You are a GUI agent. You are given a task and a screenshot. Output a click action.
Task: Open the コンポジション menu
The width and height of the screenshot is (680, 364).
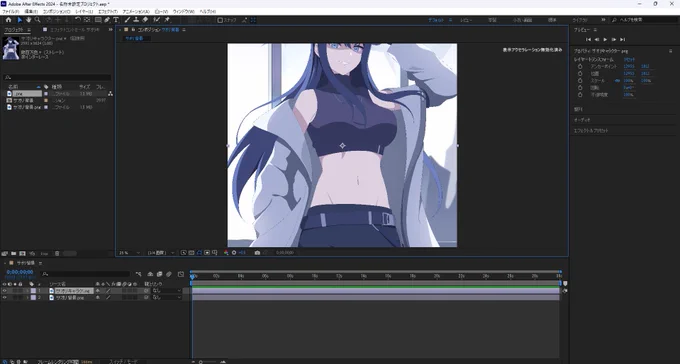[x=56, y=11]
